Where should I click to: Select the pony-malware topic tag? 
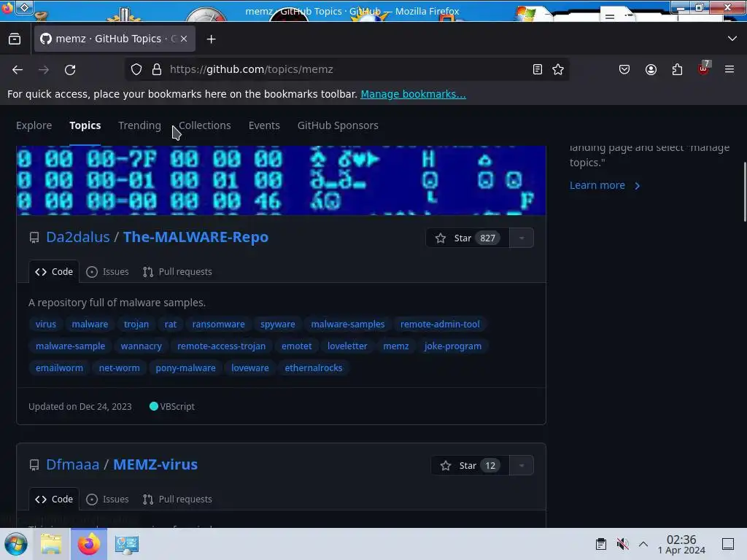pos(186,368)
